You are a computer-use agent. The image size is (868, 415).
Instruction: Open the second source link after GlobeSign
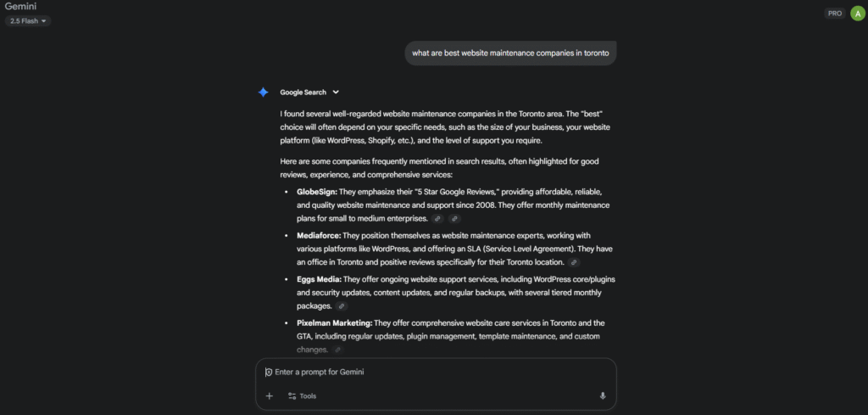click(x=454, y=219)
